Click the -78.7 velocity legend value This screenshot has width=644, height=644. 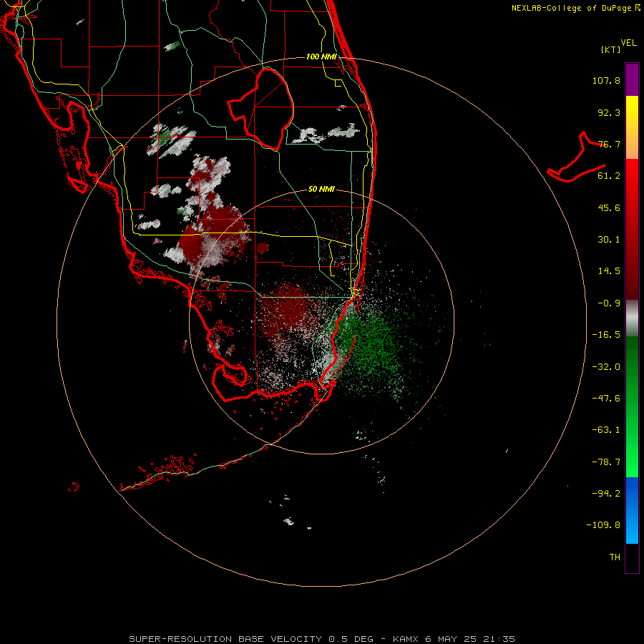tap(606, 462)
